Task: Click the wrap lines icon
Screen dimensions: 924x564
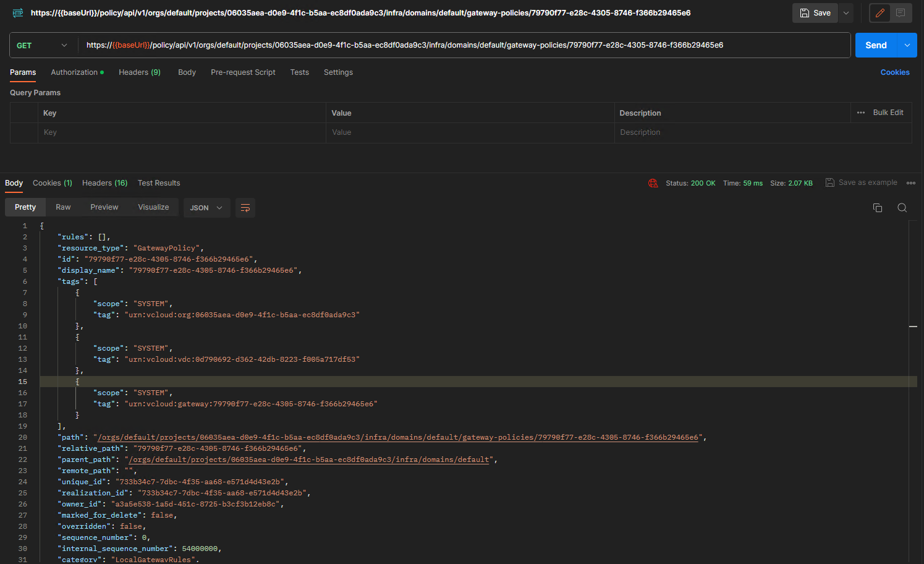Action: coord(245,208)
